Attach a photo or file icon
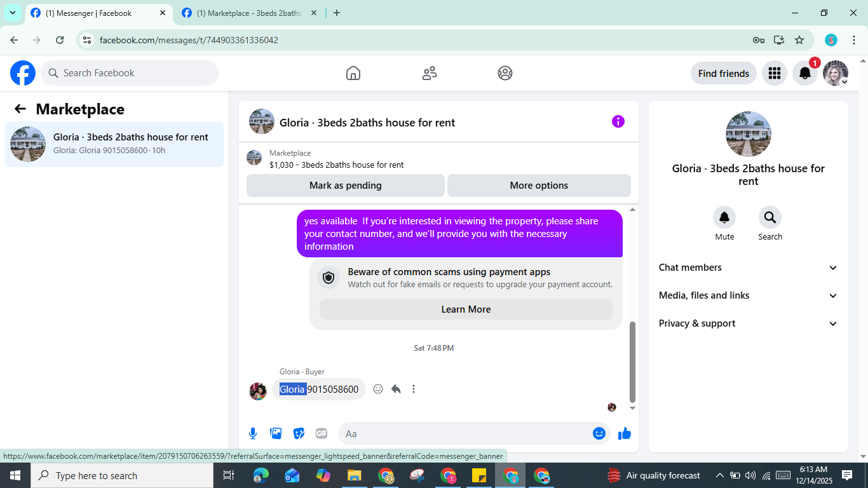Screen dimensions: 868x488 coord(276,433)
